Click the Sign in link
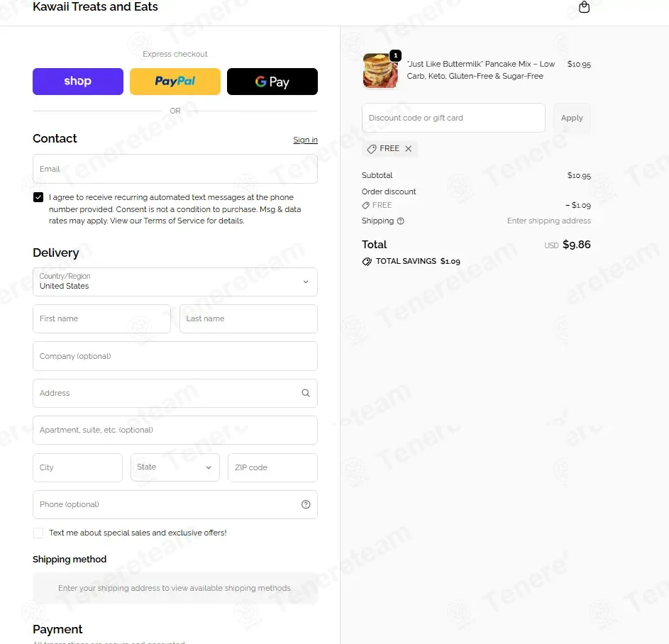 click(x=305, y=140)
